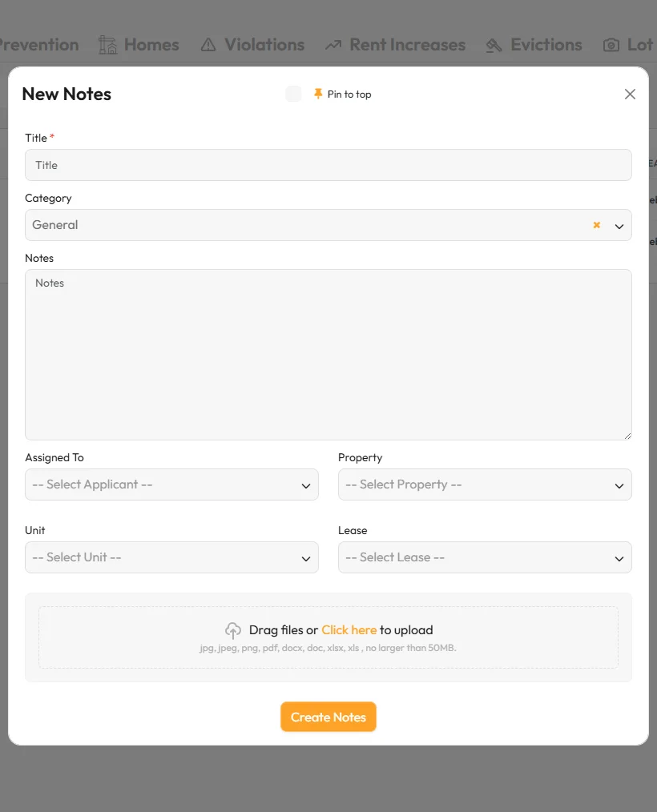Click the Prevention tab
Screen dimensions: 657x812
[38, 45]
